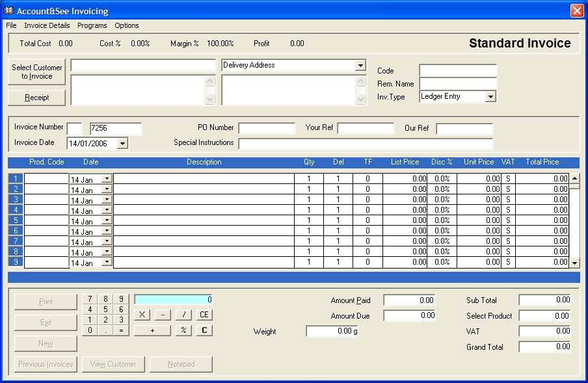The height and width of the screenshot is (383, 588).
Task: Click Select Customer to Invoice button
Action: [x=36, y=72]
